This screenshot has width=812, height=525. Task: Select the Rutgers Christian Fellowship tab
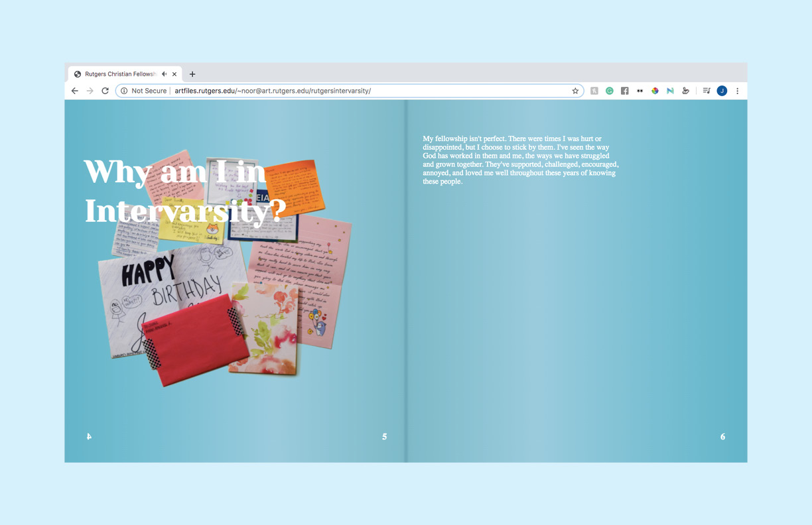pyautogui.click(x=125, y=74)
